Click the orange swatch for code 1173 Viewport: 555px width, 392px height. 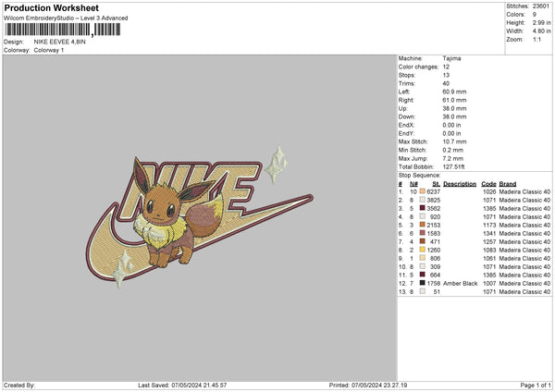click(x=423, y=225)
